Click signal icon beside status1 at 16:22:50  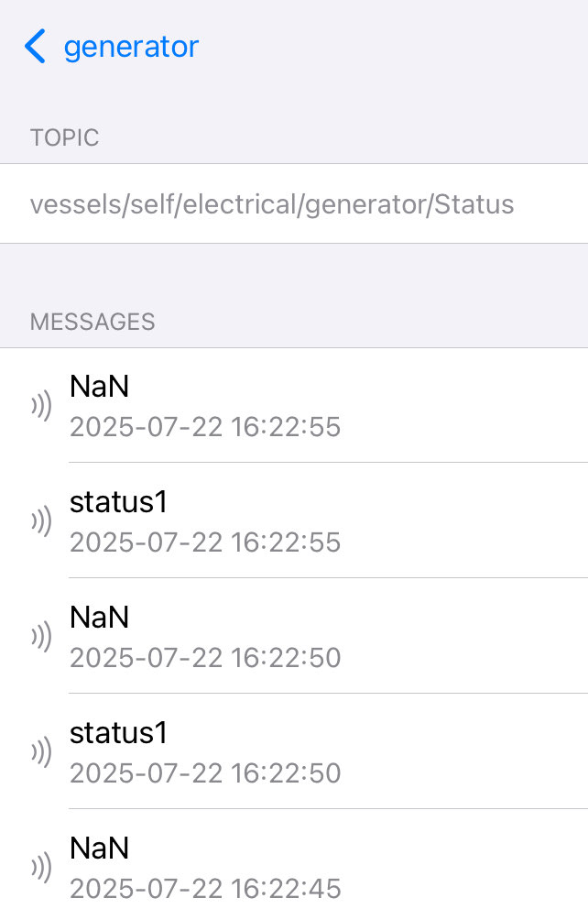[x=41, y=751]
